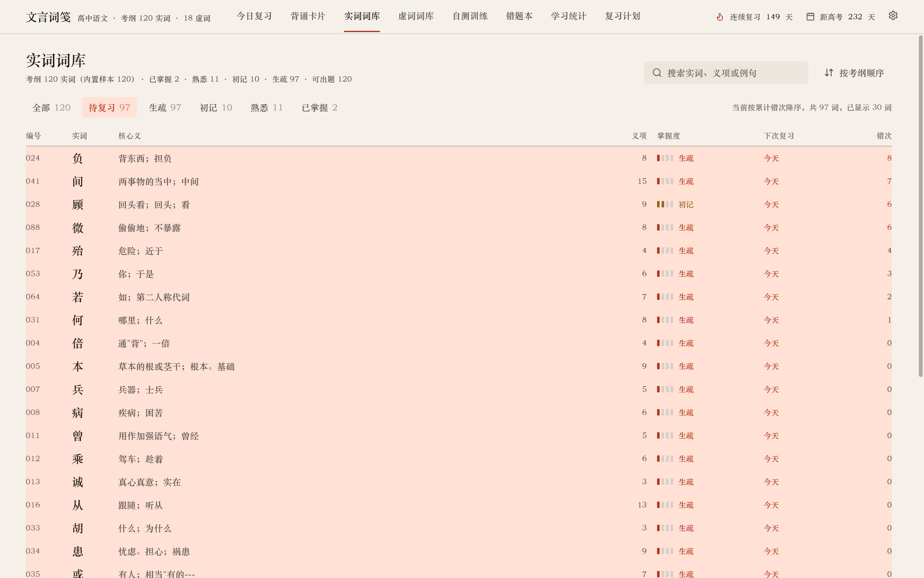Viewport: 924px width, 578px height.
Task: Click the flame streak icon
Action: click(x=720, y=17)
